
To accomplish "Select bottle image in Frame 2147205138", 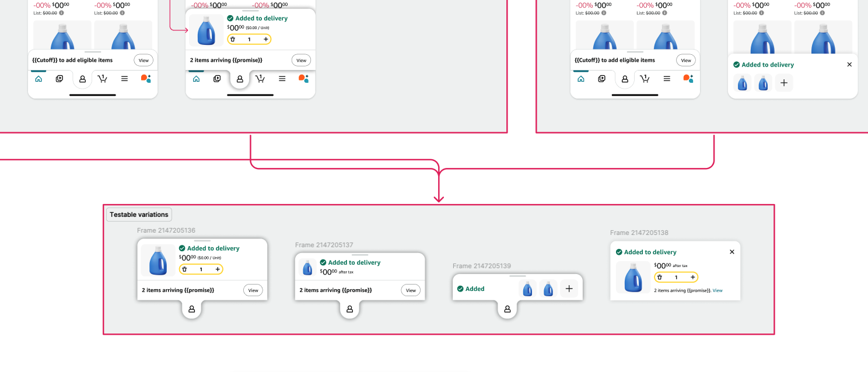I will 633,277.
